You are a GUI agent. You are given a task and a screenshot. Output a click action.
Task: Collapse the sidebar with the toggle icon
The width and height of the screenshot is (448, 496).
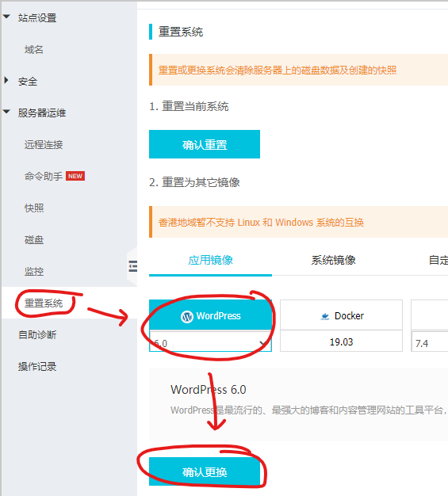click(x=133, y=266)
